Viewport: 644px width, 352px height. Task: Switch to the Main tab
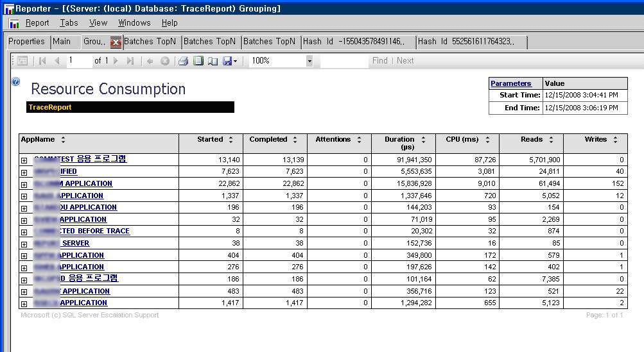coord(62,42)
